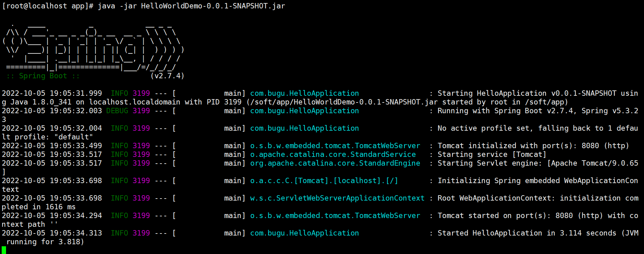The width and height of the screenshot is (644, 254).
Task: Click 'Root WebApplicationContext: initialization' message
Action: point(529,198)
